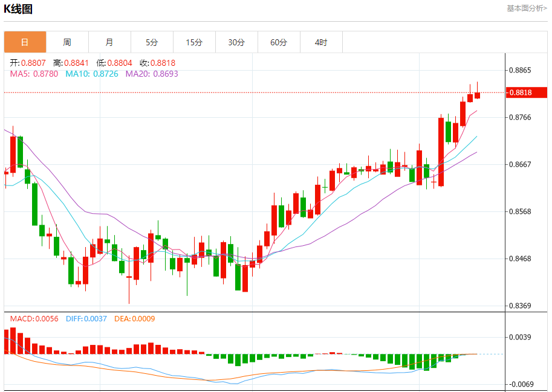The height and width of the screenshot is (392, 552).
Task: Click the MA5: 0.8780 label
Action: (34, 74)
